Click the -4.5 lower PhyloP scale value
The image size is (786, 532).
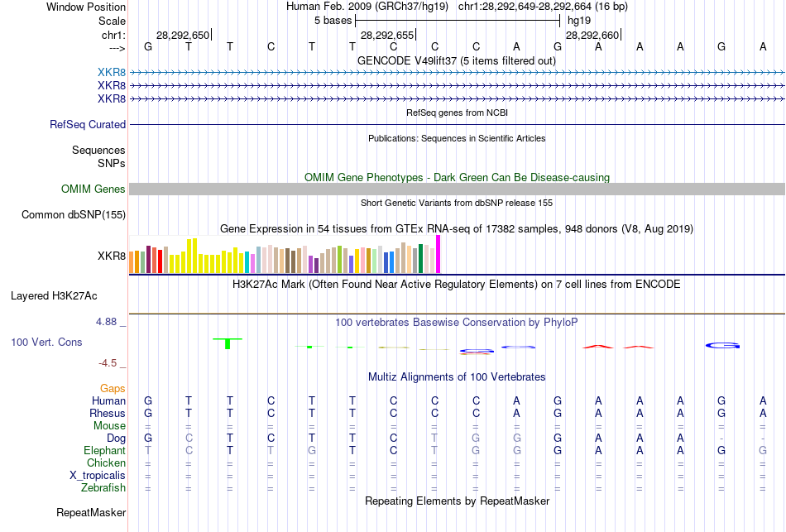pos(108,363)
